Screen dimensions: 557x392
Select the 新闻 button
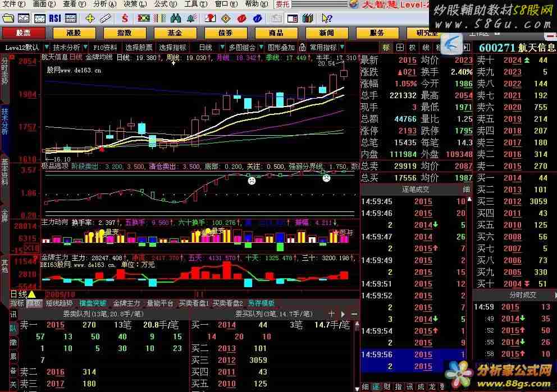point(326,33)
